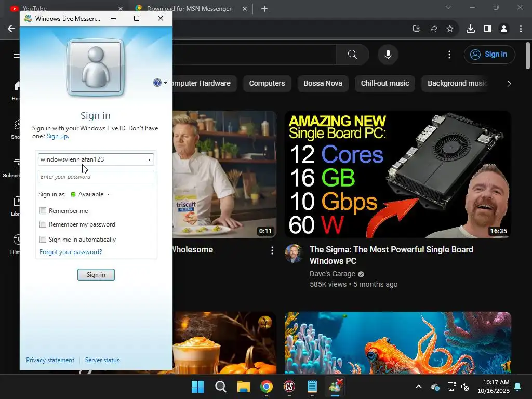The width and height of the screenshot is (532, 399).
Task: Click the share page icon in Chrome
Action: tap(433, 29)
